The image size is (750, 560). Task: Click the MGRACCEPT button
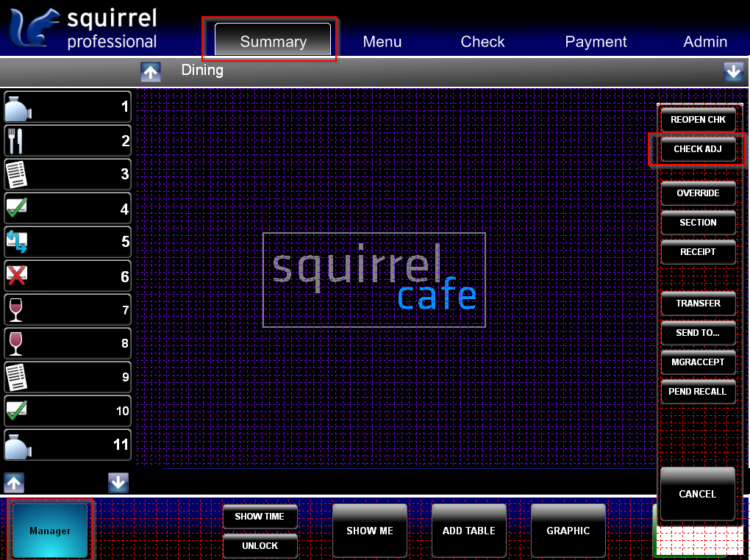point(698,362)
